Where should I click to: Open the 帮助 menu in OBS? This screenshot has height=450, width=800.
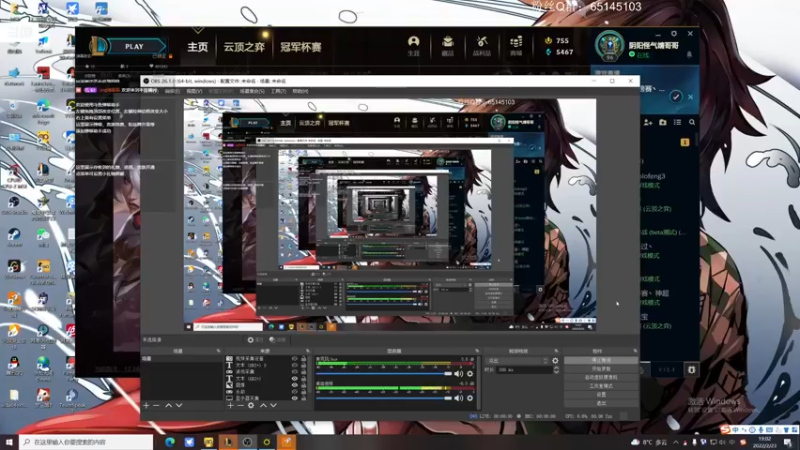pyautogui.click(x=301, y=91)
